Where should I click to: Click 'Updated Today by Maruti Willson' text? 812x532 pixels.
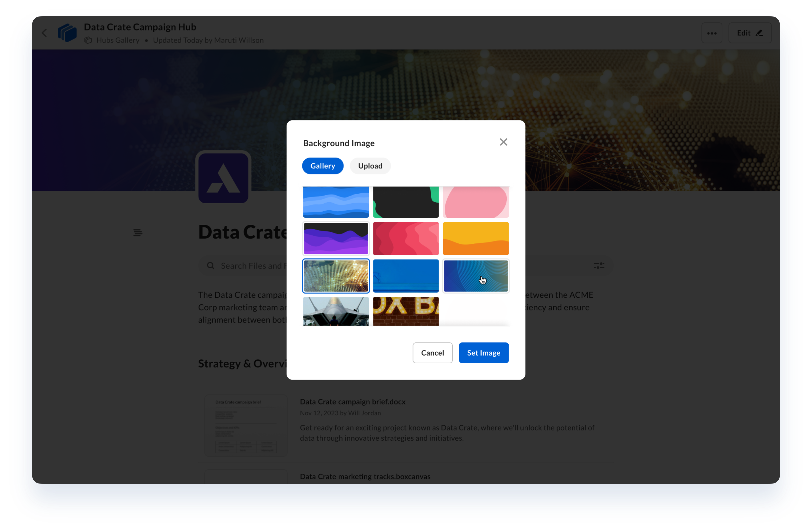[208, 40]
